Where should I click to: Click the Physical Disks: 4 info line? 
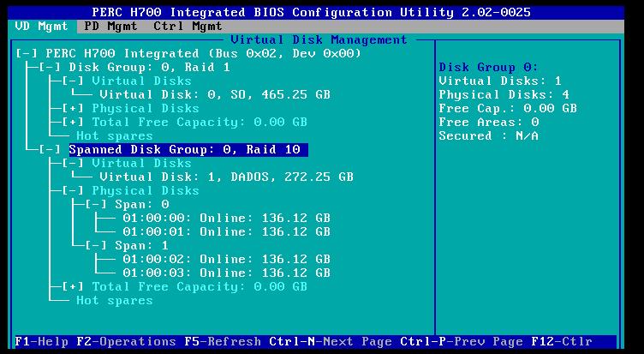coord(504,94)
